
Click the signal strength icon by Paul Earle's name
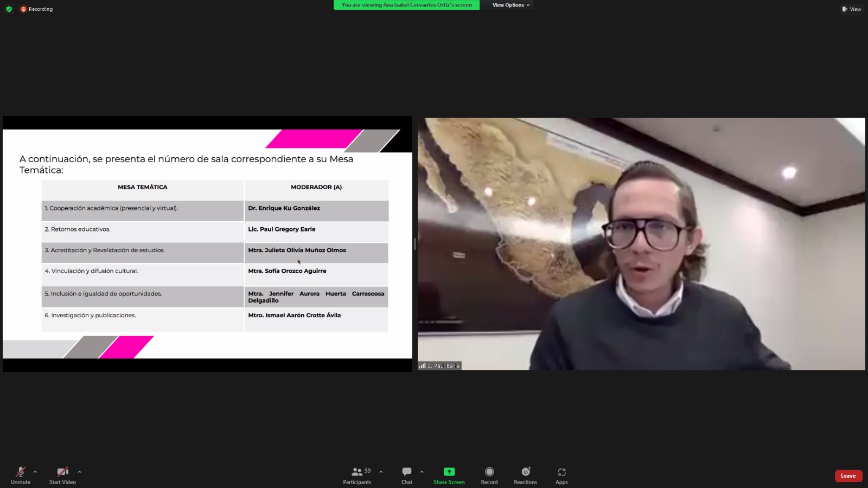click(422, 366)
